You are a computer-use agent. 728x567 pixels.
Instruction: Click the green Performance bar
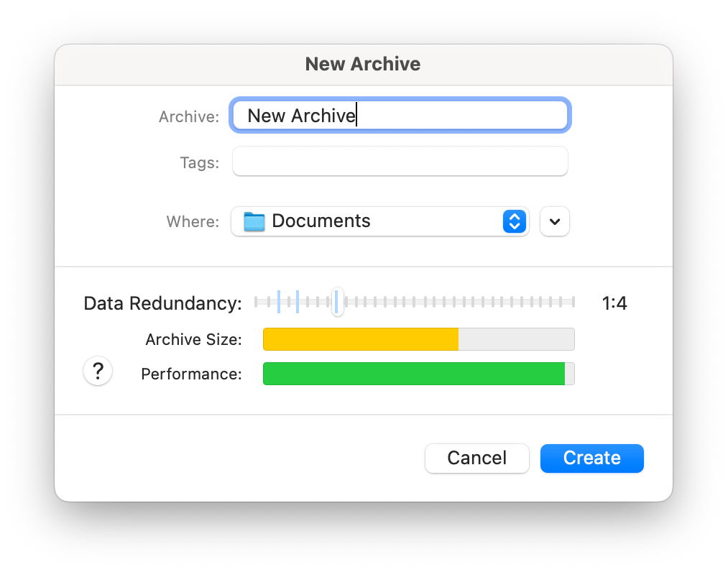(x=414, y=374)
